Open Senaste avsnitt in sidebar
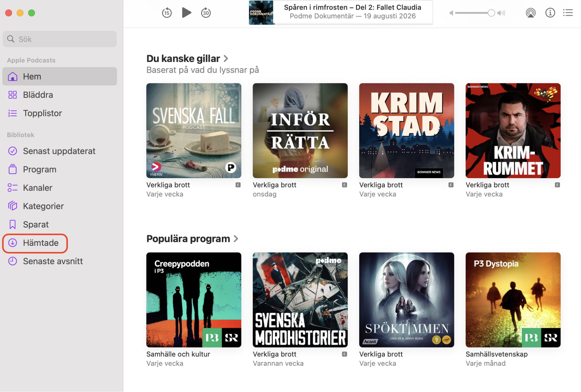581x392 pixels. coord(60,261)
